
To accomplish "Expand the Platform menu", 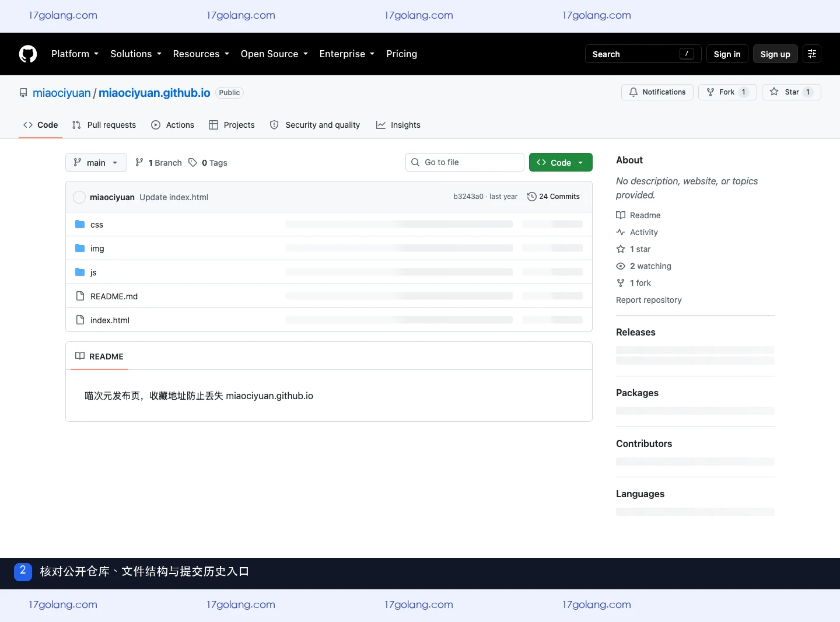I will pos(75,54).
